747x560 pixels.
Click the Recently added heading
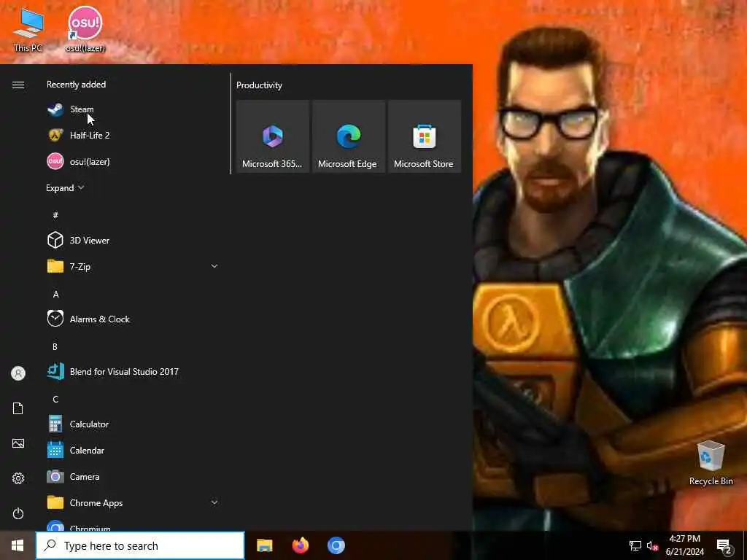[x=76, y=85]
